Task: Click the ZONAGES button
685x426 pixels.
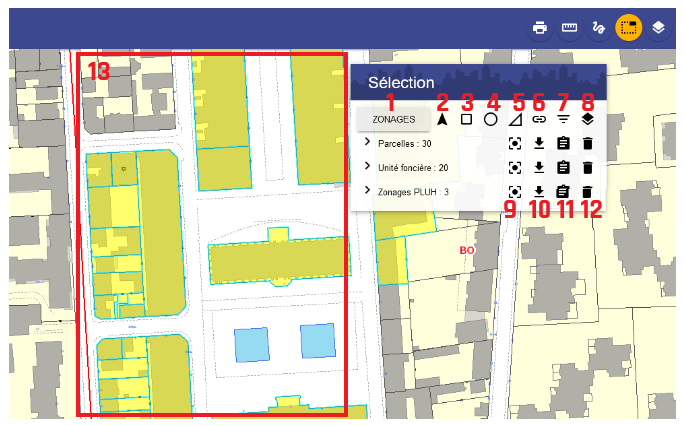Action: click(x=394, y=119)
